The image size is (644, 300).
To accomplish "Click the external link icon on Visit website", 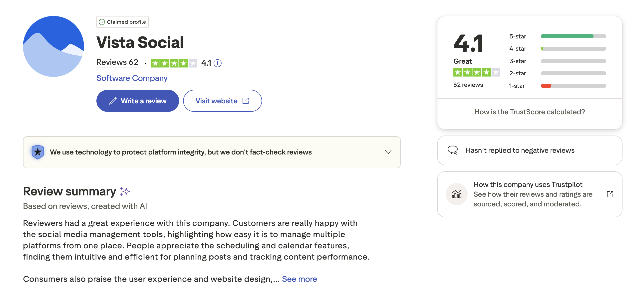I will point(246,101).
